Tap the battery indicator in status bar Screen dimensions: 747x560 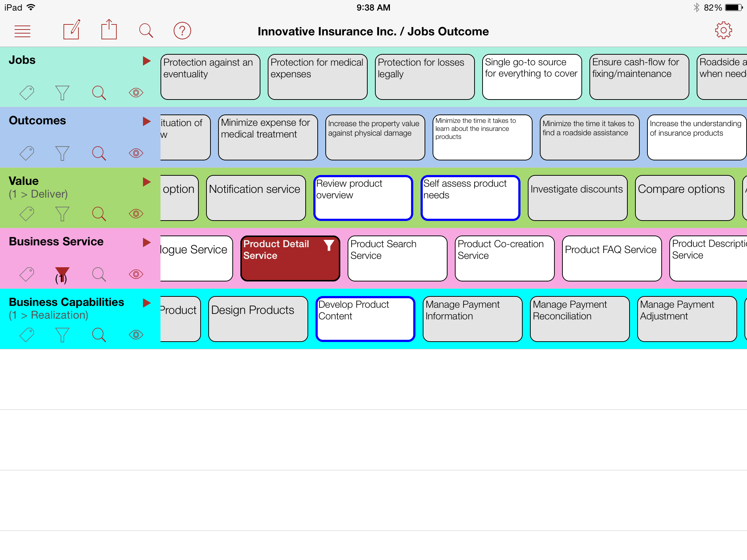[734, 7]
